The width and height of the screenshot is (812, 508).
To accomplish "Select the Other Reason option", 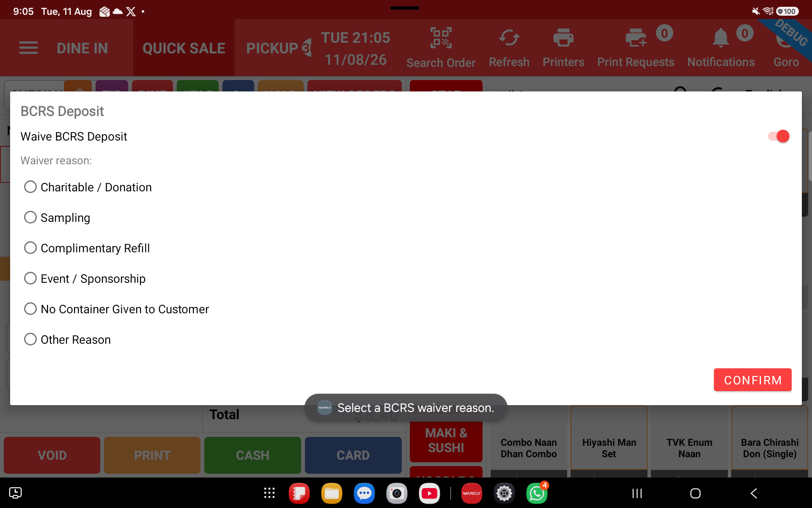I will tap(68, 340).
